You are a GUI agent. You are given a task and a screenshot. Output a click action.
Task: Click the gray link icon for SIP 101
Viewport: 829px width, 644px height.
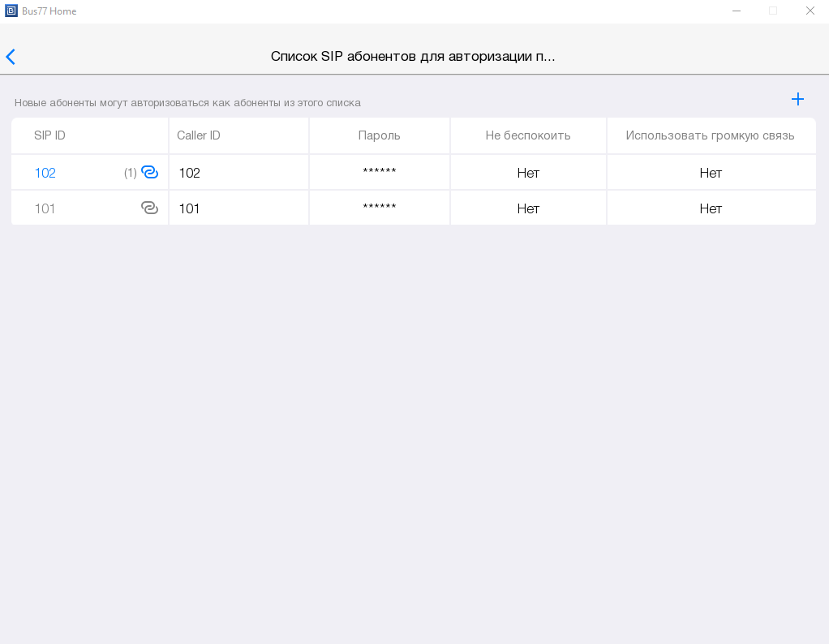[149, 208]
